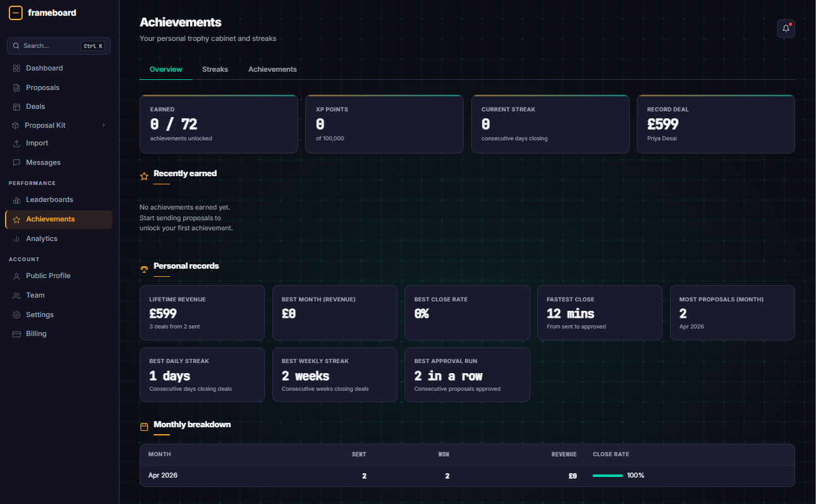Select the Overview tab
The width and height of the screenshot is (816, 504).
[x=166, y=69]
